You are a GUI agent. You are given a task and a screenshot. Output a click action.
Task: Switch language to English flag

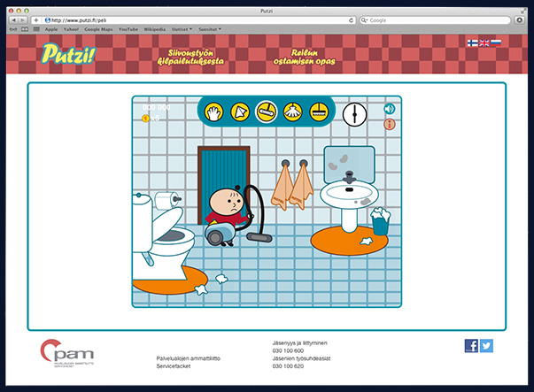click(x=484, y=42)
